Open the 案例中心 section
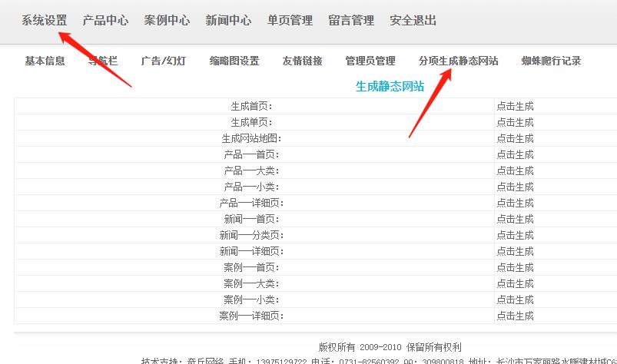Screen dimensions: 617x364 pos(167,21)
